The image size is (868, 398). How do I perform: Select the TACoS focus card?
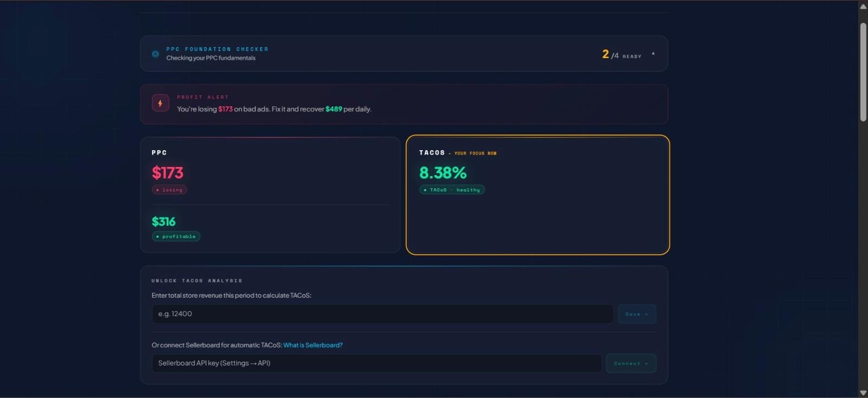tap(538, 195)
